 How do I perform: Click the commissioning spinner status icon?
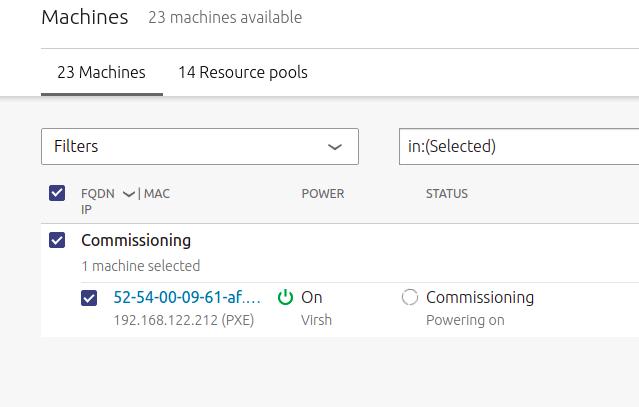pos(410,297)
